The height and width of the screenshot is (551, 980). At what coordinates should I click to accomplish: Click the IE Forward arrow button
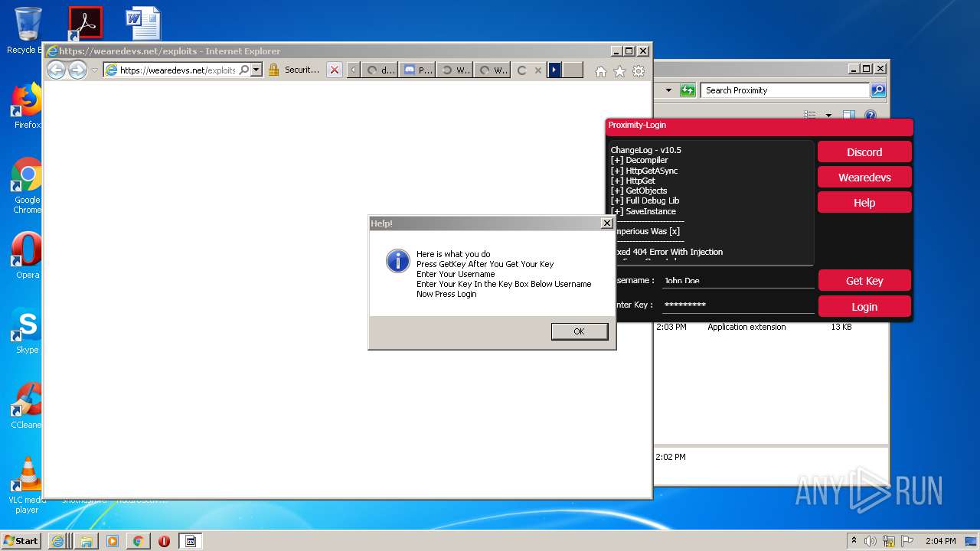(x=77, y=70)
